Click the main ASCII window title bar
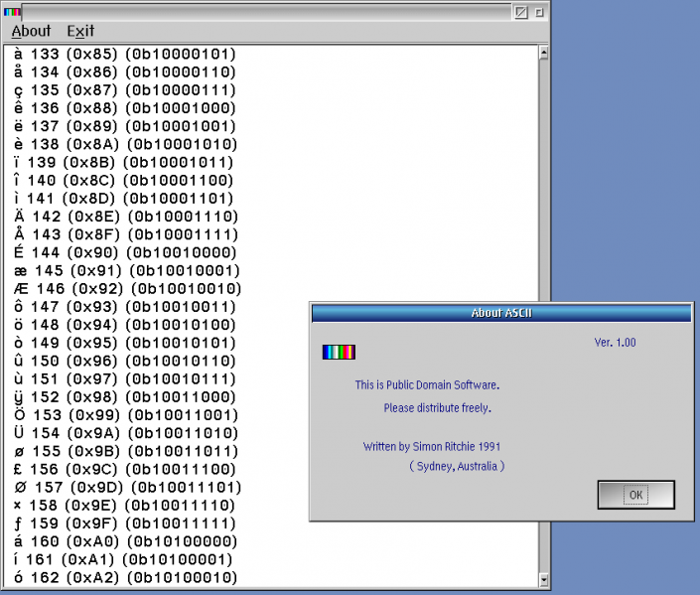This screenshot has width=700, height=595. point(258,12)
